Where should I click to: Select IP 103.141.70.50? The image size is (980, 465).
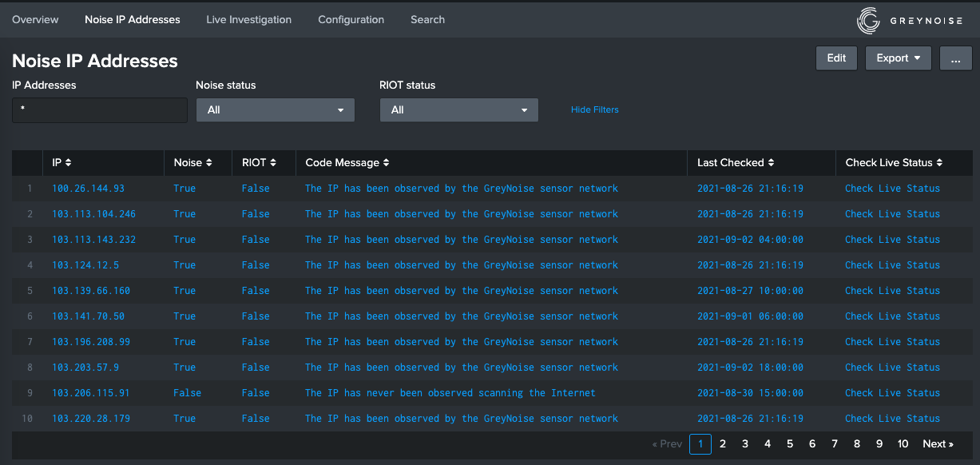[88, 316]
